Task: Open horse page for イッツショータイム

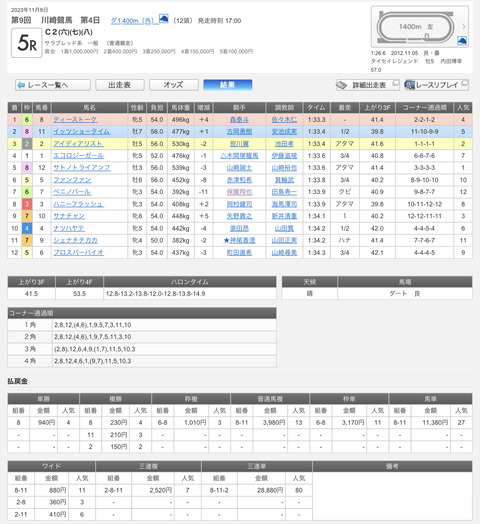Action: click(81, 132)
